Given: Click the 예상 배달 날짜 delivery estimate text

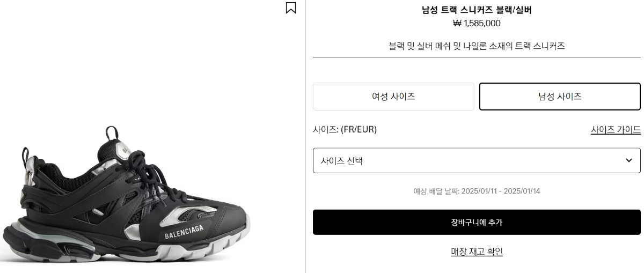Looking at the screenshot, I should click(x=477, y=191).
